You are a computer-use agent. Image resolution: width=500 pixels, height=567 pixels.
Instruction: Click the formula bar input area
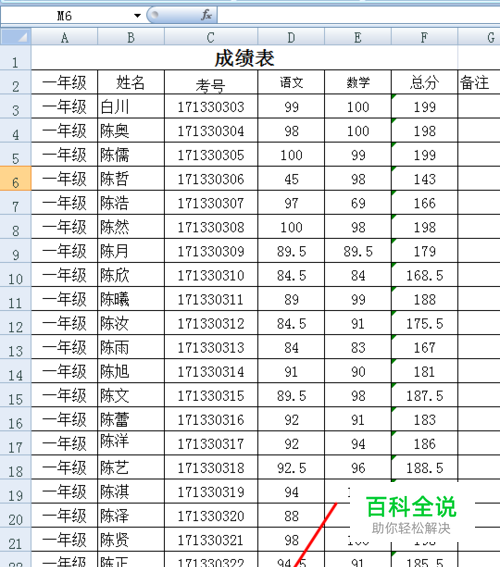point(359,16)
